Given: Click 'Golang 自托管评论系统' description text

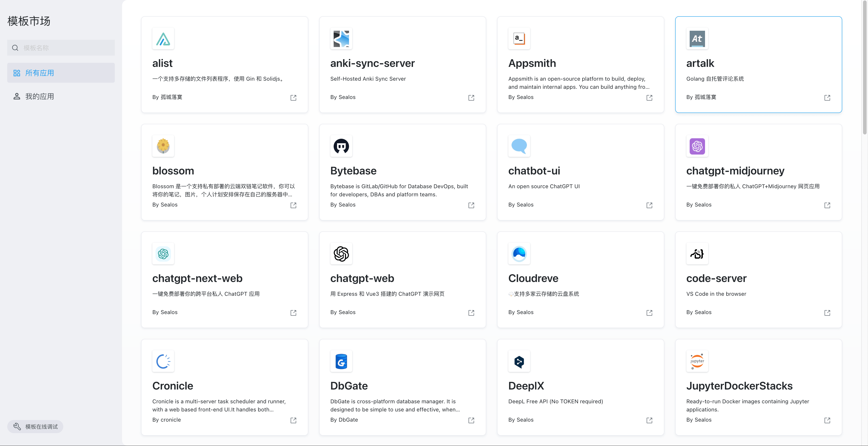Looking at the screenshot, I should pos(715,79).
